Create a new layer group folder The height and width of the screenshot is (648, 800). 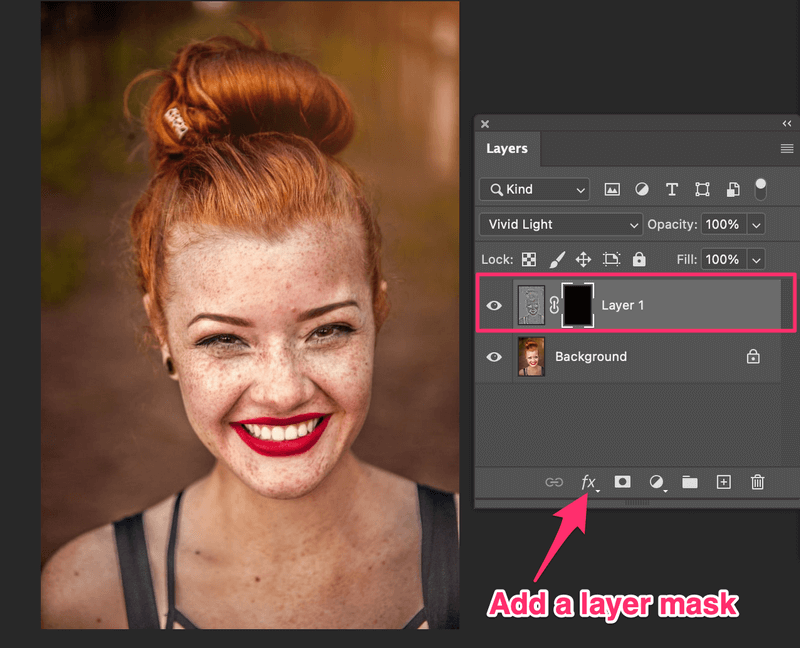pyautogui.click(x=690, y=482)
